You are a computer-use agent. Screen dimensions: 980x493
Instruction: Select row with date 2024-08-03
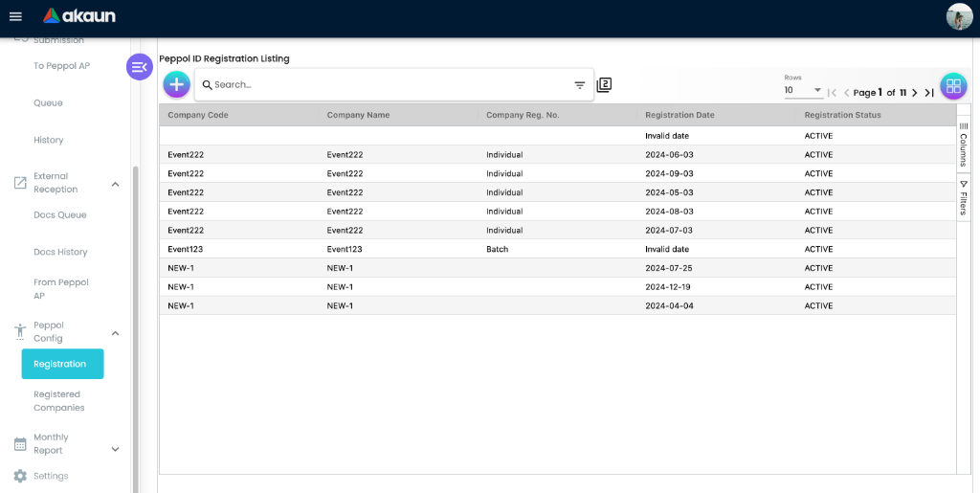click(558, 212)
